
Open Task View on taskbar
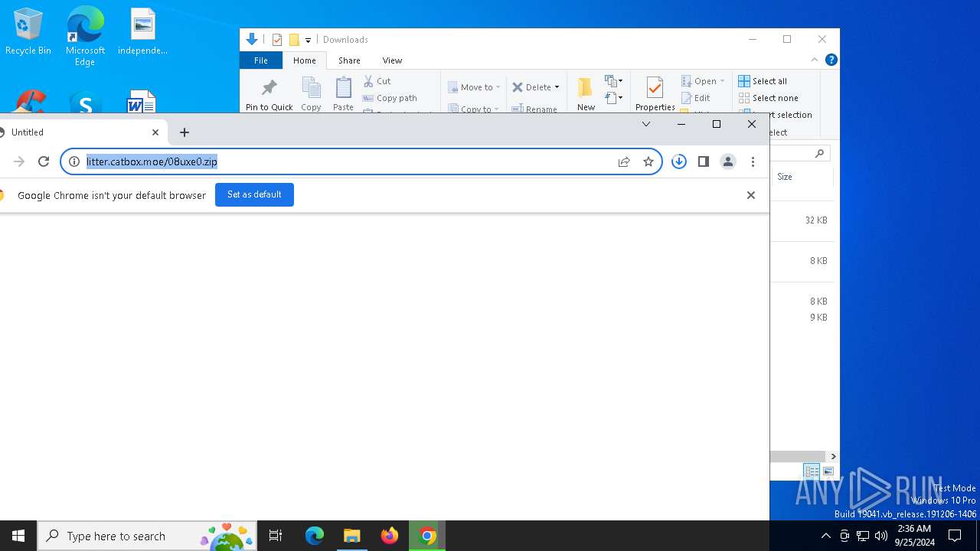276,536
